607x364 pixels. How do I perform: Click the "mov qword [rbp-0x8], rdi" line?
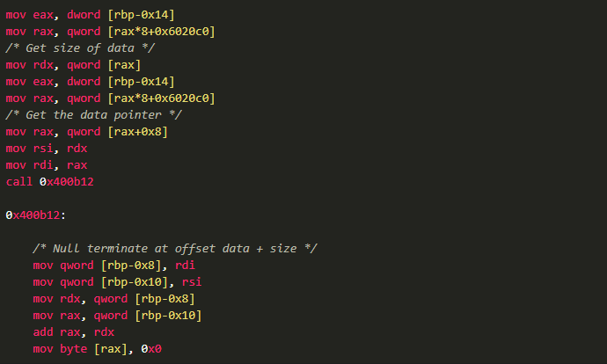[113, 265]
